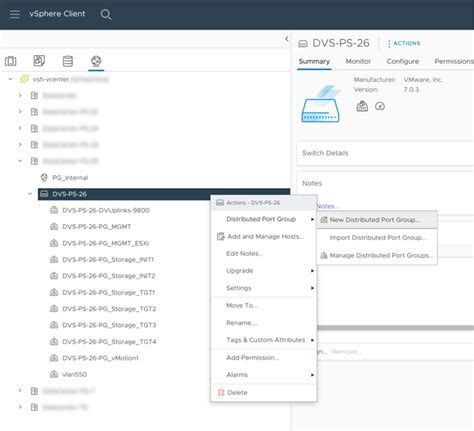Expand the first blurred datacenter node
Screen dimensions: 474x431
coord(20,95)
